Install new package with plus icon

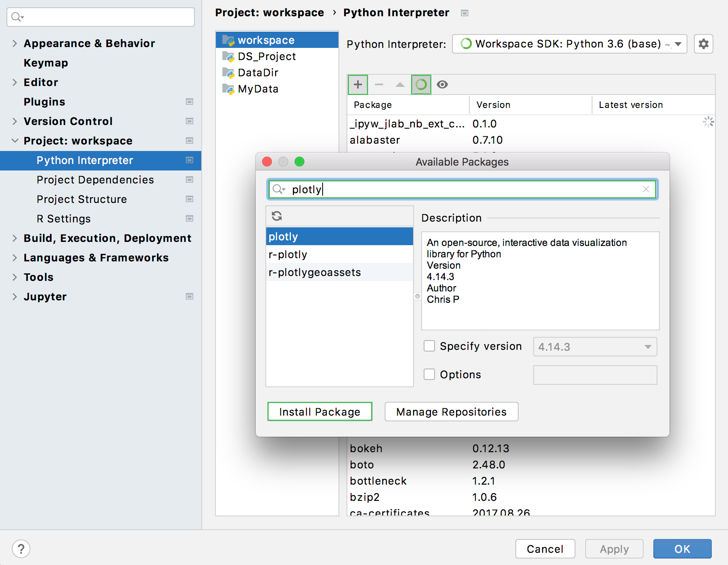(358, 84)
